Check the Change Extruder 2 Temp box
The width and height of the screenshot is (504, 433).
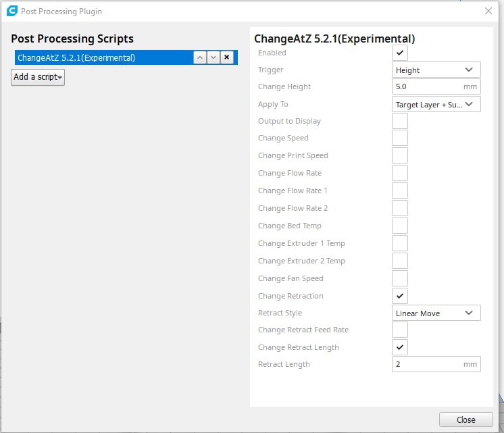pyautogui.click(x=399, y=261)
